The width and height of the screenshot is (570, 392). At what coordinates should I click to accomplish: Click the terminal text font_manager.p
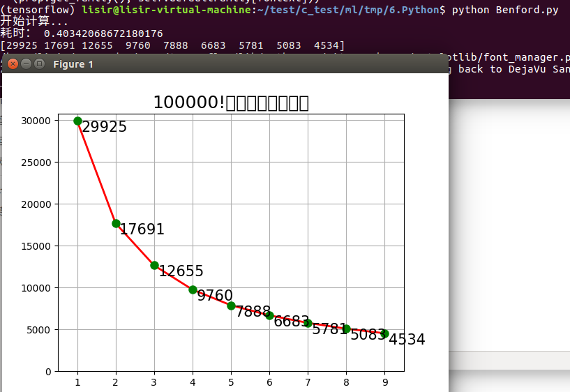527,57
